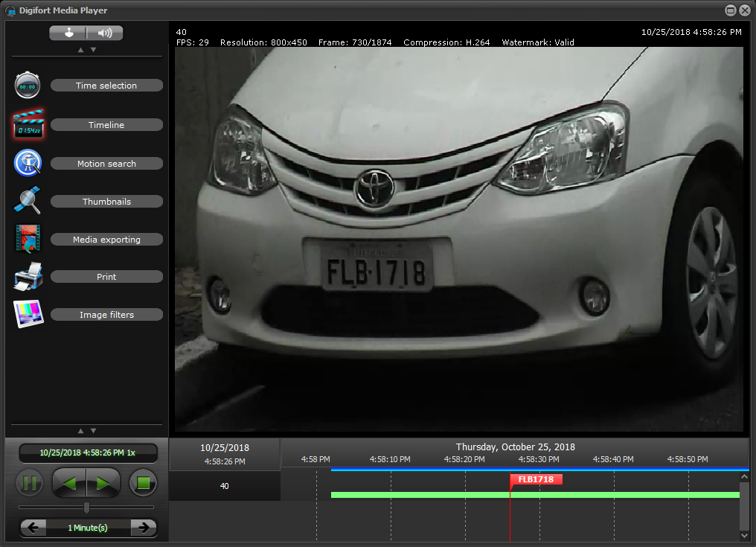Click the FPS: 29 info text
756x547 pixels.
[193, 42]
